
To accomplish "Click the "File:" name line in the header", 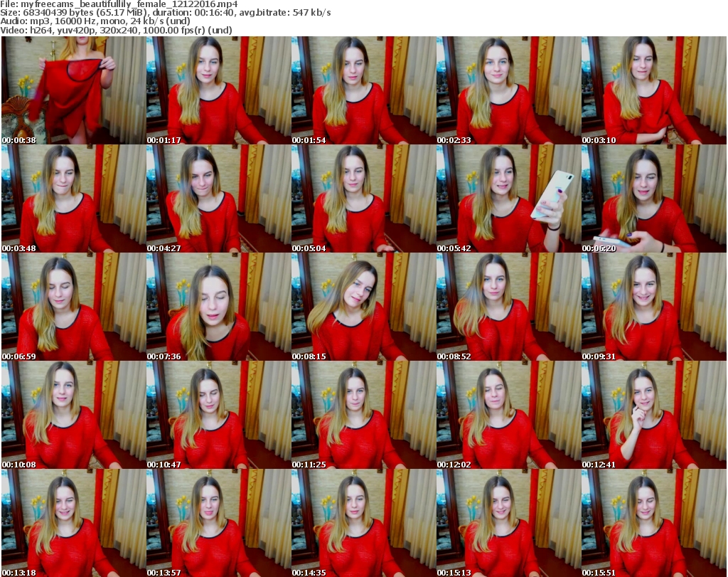I will point(119,4).
